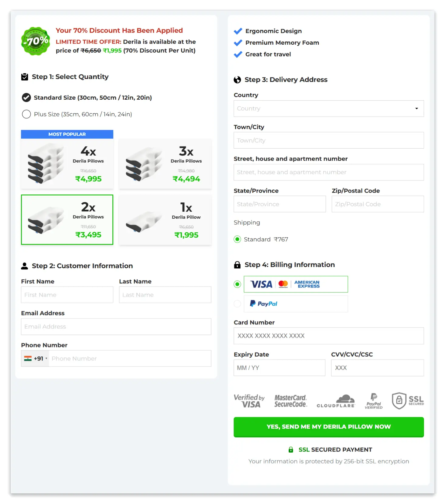Click the MOST POPULAR banner

(67, 134)
